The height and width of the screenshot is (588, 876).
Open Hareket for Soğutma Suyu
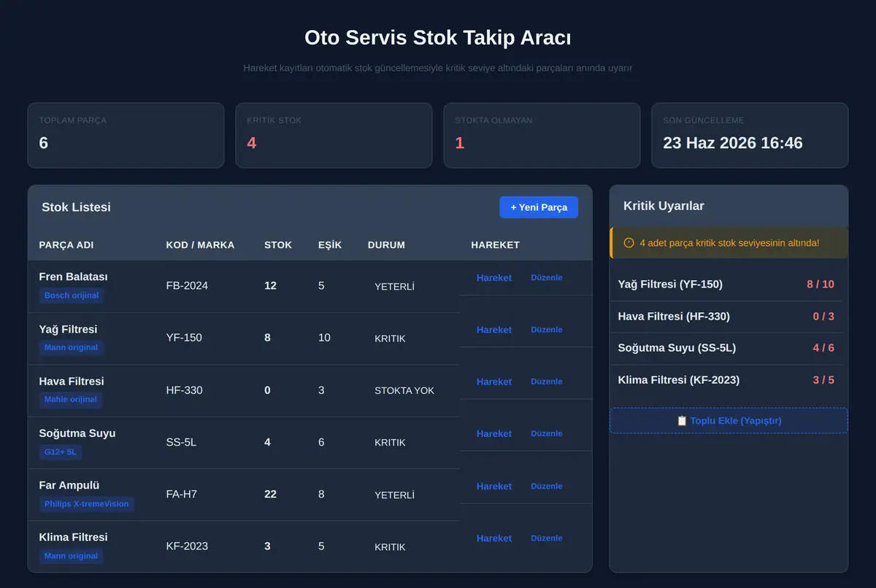[494, 433]
